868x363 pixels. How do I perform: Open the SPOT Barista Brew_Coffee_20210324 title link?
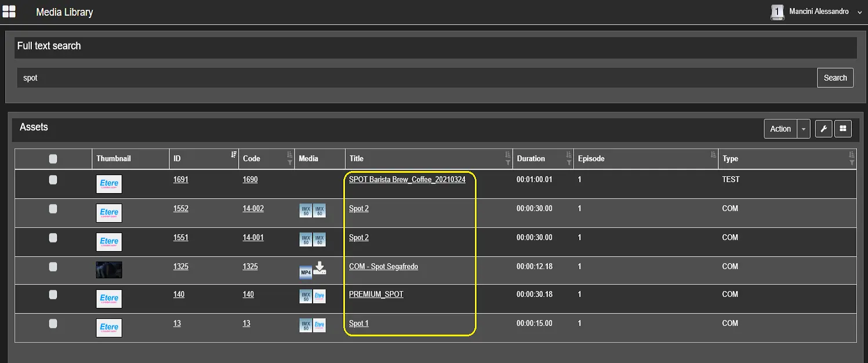407,180
